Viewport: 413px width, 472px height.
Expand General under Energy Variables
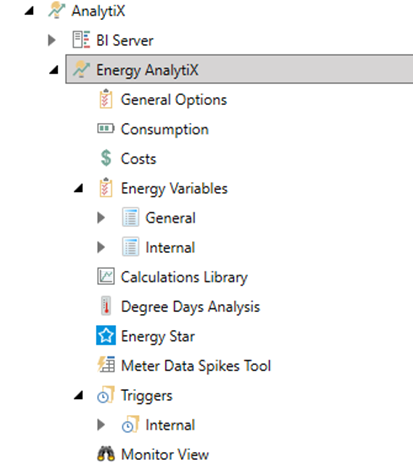[101, 218]
